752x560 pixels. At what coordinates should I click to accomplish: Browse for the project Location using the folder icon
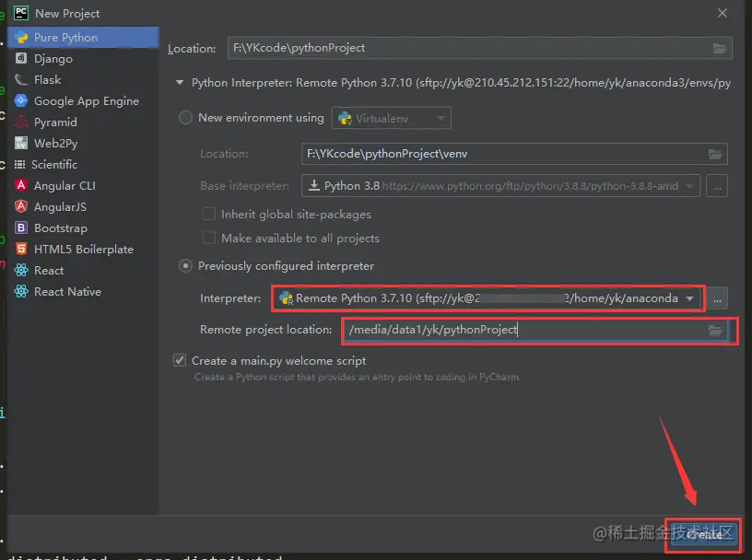[x=720, y=49]
